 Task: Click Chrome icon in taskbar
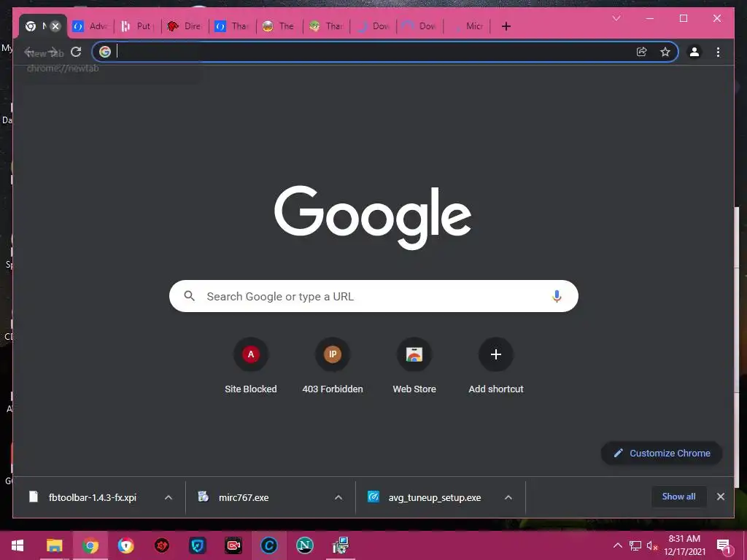(90, 545)
